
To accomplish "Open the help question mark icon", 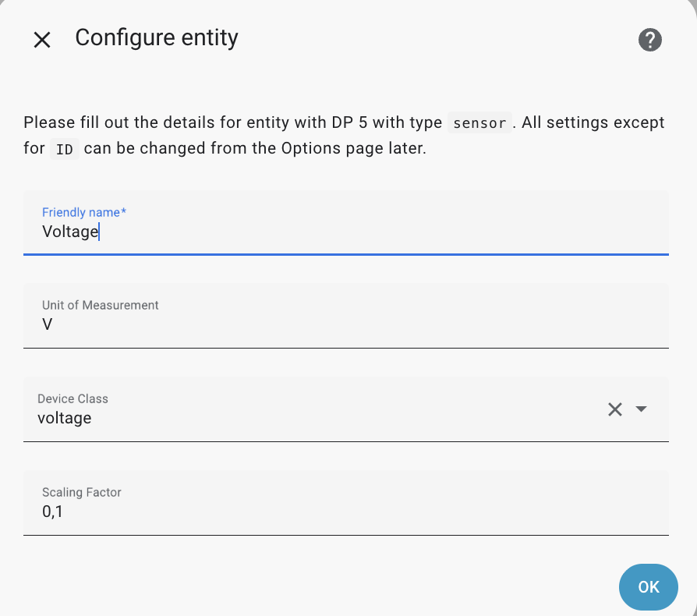I will tap(649, 40).
